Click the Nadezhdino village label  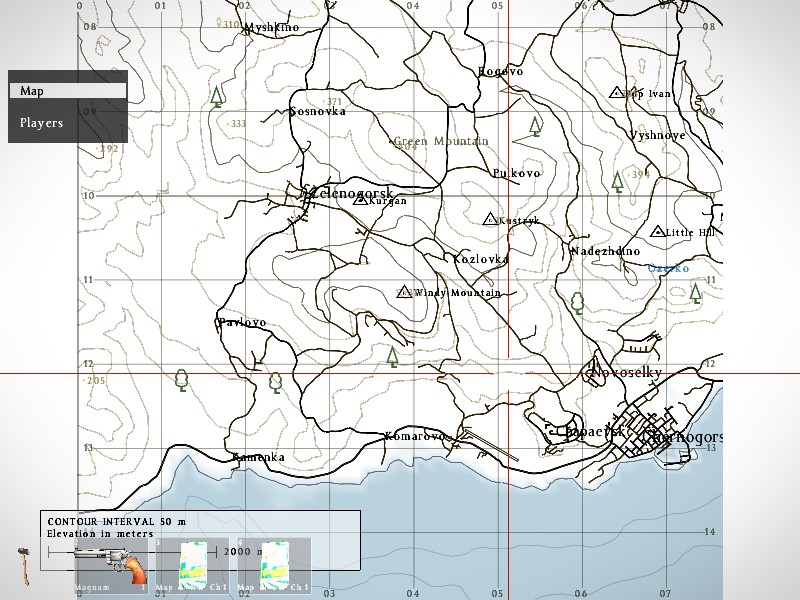pos(605,251)
